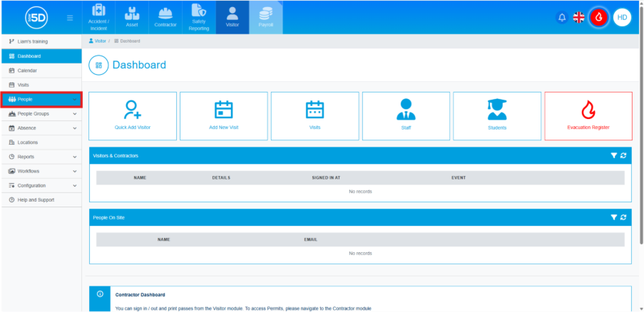Open the Evacuation Register tile
This screenshot has height=312, width=644.
click(x=588, y=115)
